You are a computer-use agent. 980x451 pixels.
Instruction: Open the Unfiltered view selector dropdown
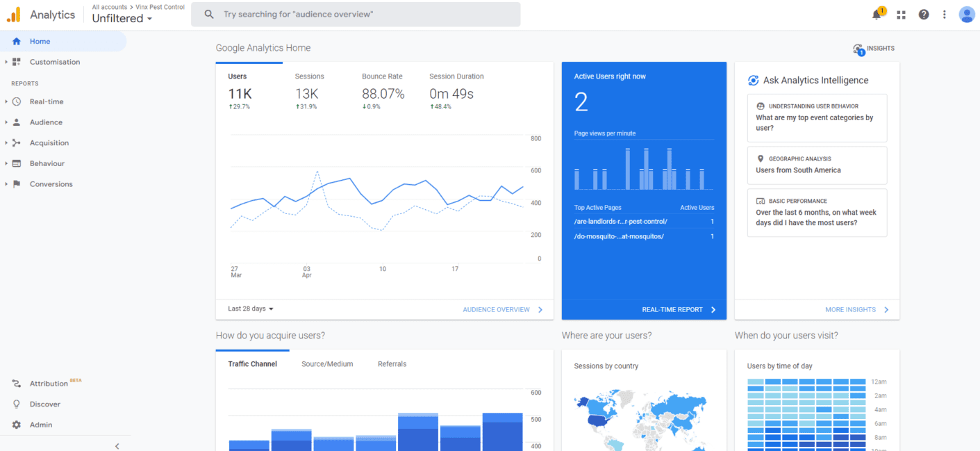(122, 19)
